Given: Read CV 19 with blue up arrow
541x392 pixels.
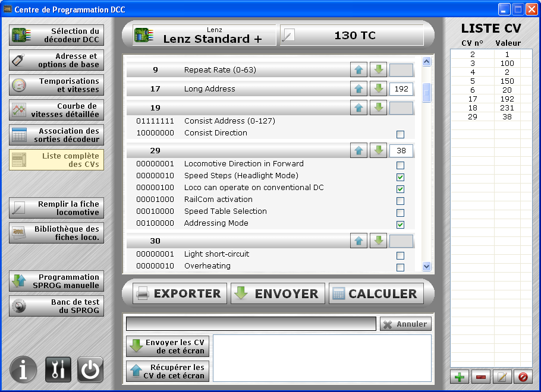Looking at the screenshot, I should pos(358,108).
